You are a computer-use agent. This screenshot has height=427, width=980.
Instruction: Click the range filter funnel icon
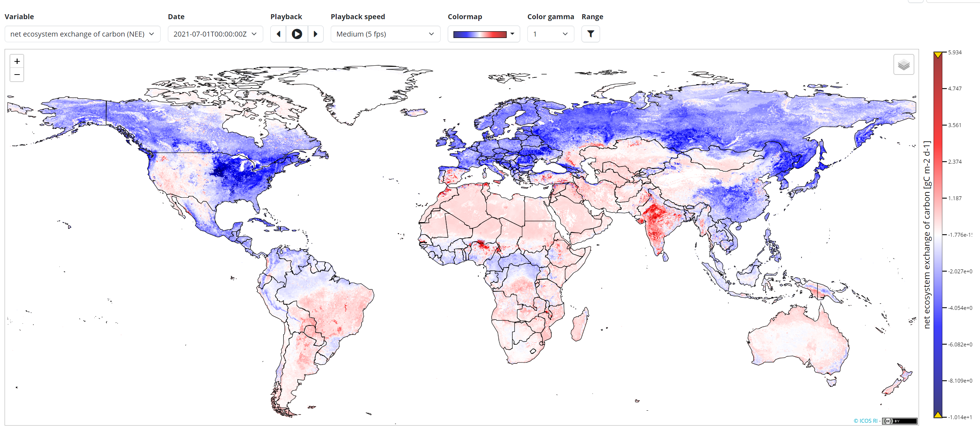click(590, 34)
